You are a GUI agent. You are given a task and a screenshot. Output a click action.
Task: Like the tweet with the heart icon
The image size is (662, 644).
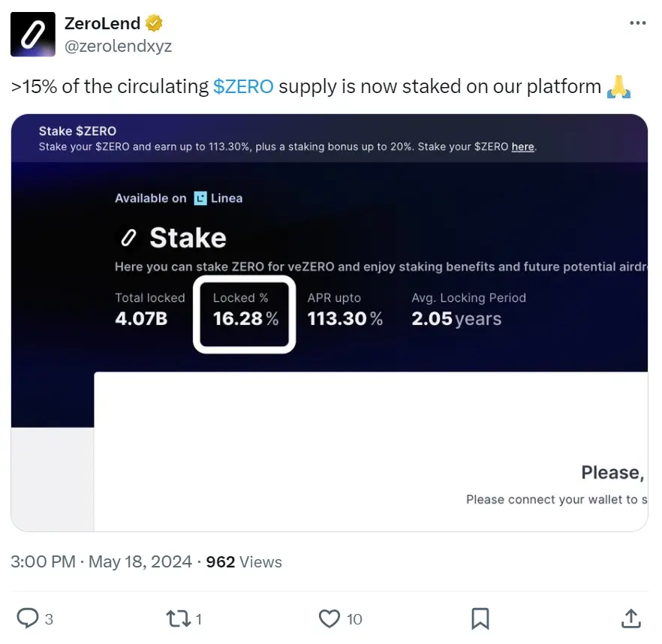[328, 618]
